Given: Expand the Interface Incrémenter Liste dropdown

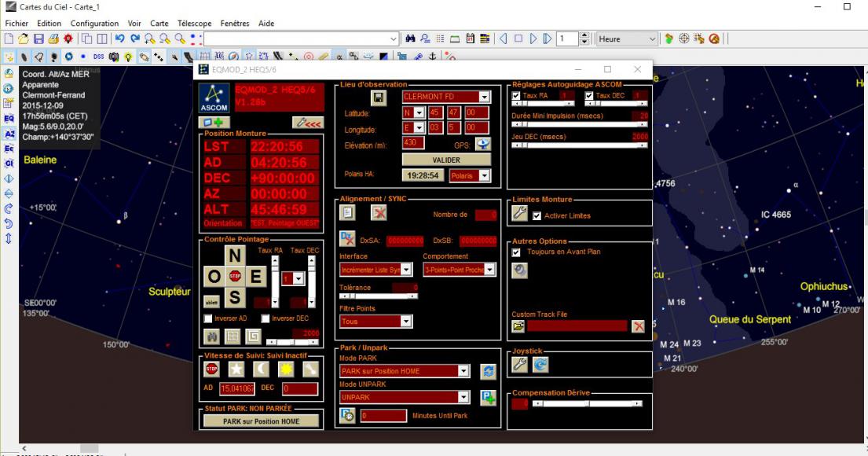Looking at the screenshot, I should click(406, 270).
